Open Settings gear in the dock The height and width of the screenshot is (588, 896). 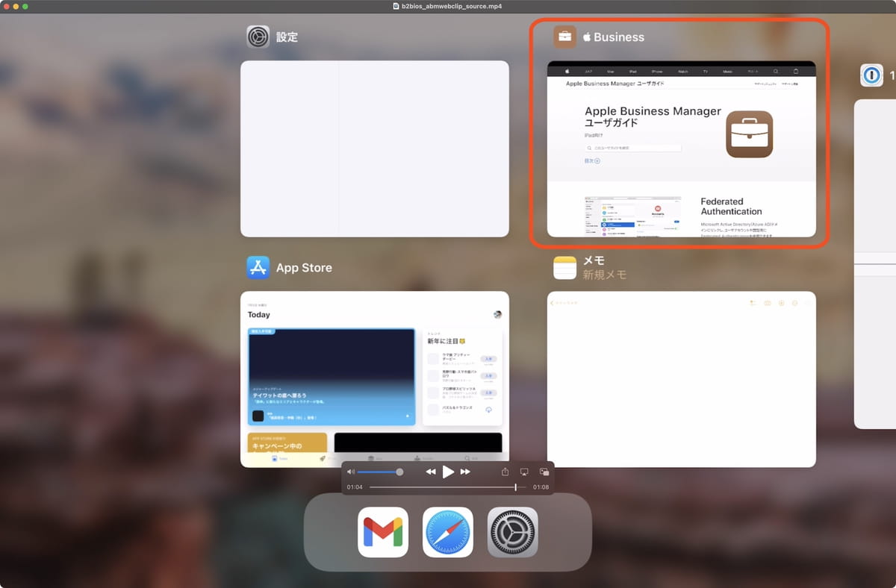point(512,532)
